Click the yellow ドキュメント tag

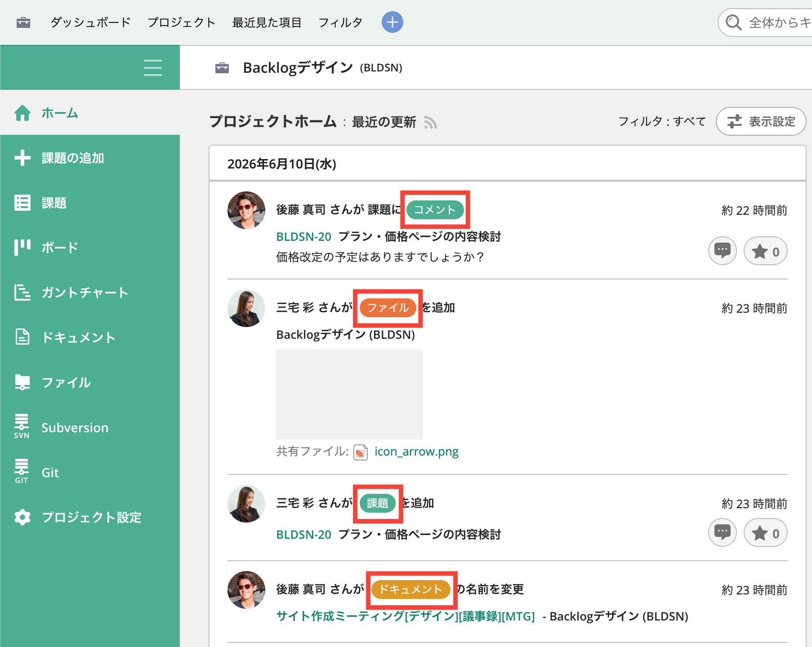(x=411, y=589)
